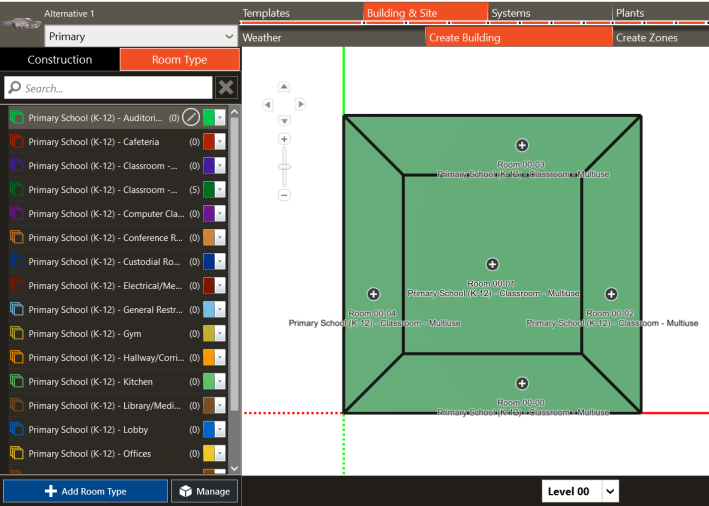Image resolution: width=709 pixels, height=506 pixels.
Task: Open Lobby color dropdown arrow
Action: (x=220, y=429)
